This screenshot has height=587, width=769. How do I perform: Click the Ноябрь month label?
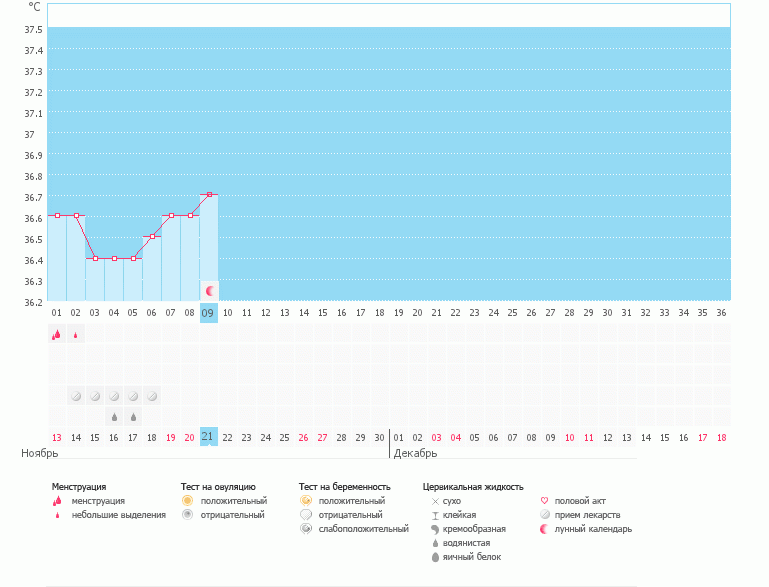tap(41, 453)
